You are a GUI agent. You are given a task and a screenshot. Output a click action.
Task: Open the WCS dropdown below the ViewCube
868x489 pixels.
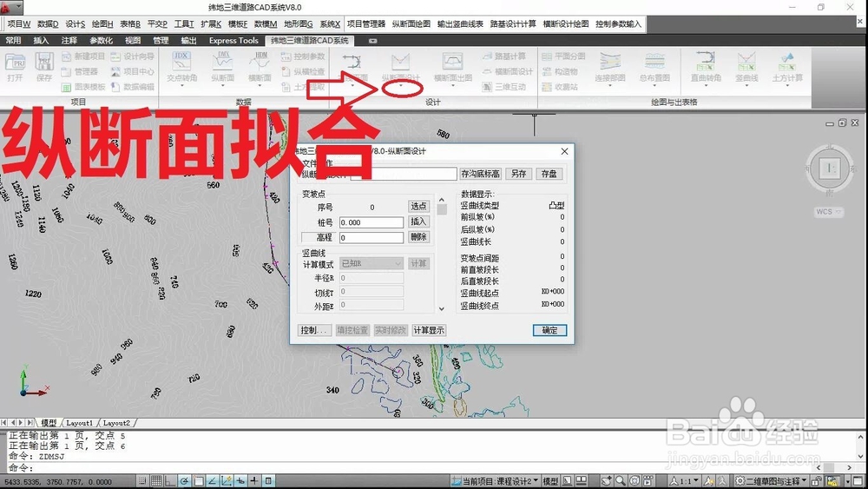[829, 212]
